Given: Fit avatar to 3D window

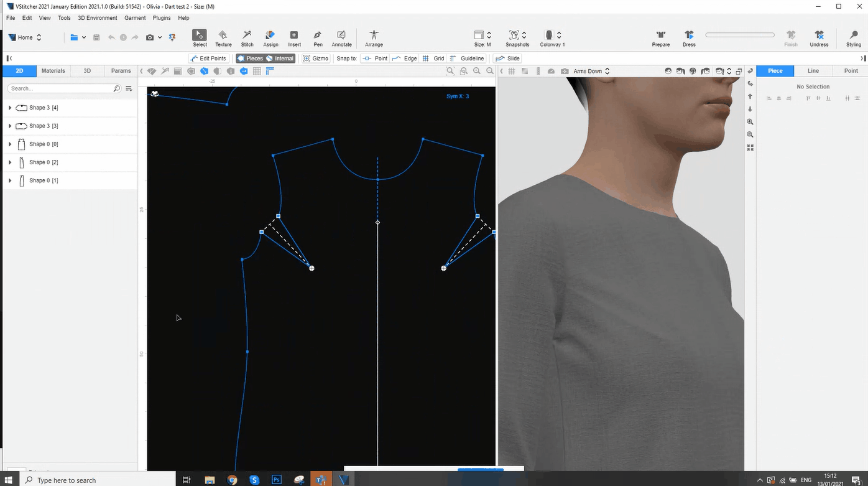Looking at the screenshot, I should [x=750, y=147].
